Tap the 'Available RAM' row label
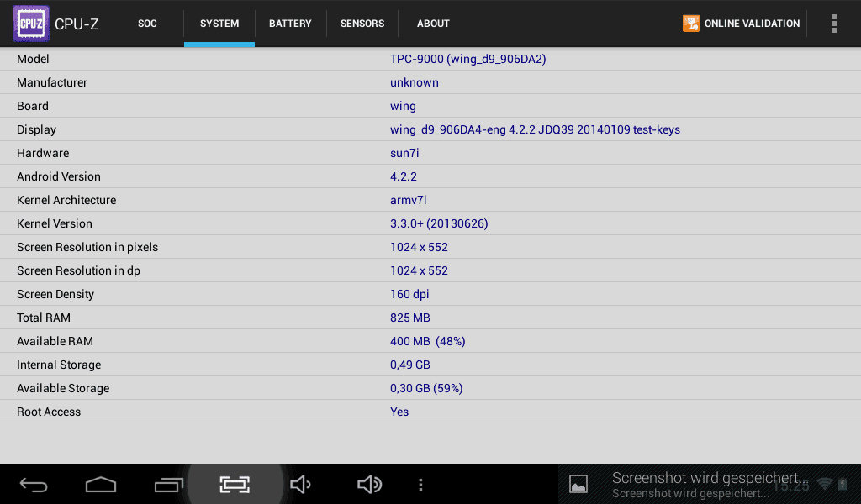This screenshot has width=861, height=504. pos(55,341)
